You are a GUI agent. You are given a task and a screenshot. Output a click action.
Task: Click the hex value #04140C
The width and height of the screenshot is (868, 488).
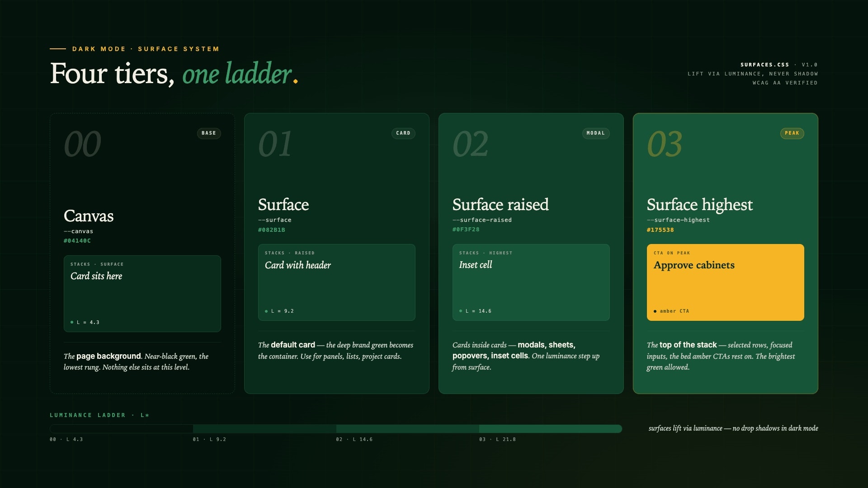coord(77,241)
